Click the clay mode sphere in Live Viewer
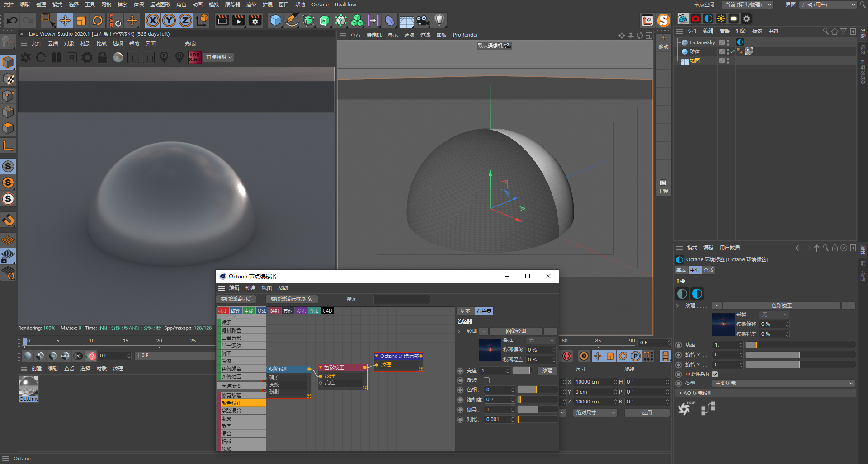 pos(118,57)
